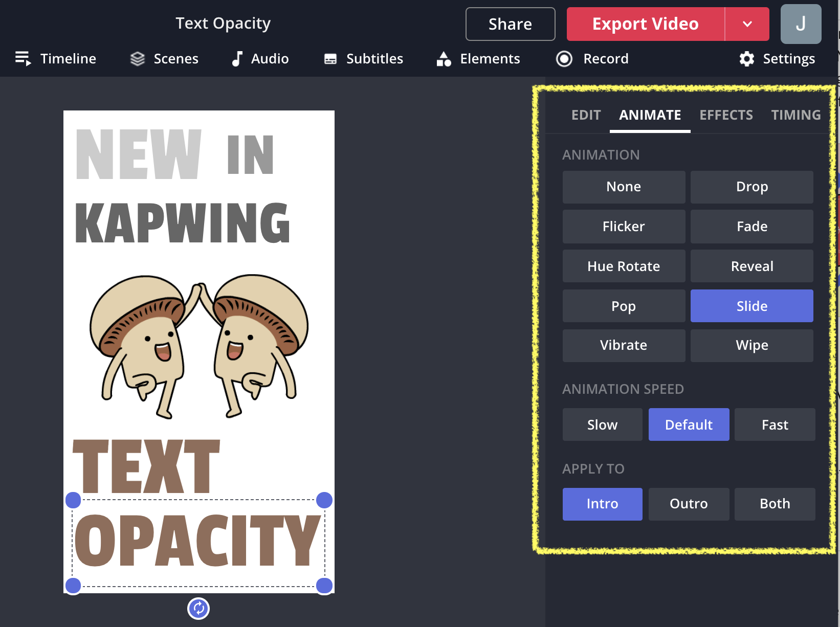Apply animation to Outro only
This screenshot has width=840, height=627.
pos(689,504)
